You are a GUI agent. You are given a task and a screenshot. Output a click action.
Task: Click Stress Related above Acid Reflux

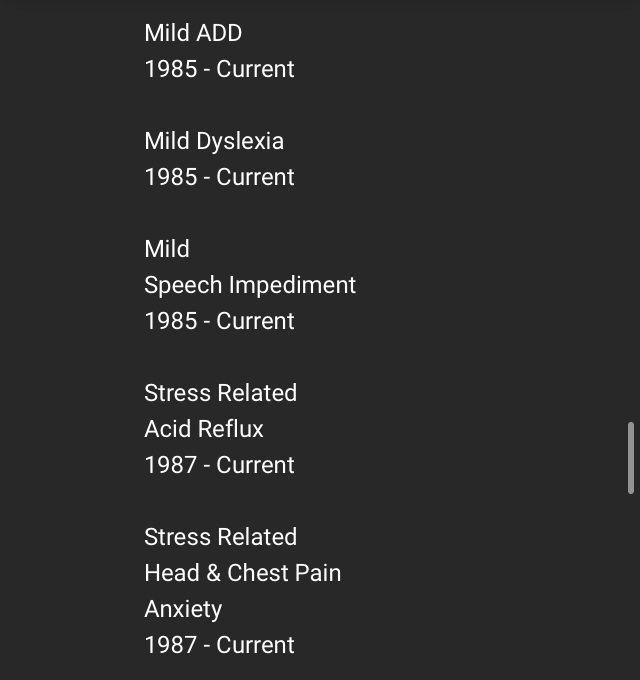tap(220, 393)
